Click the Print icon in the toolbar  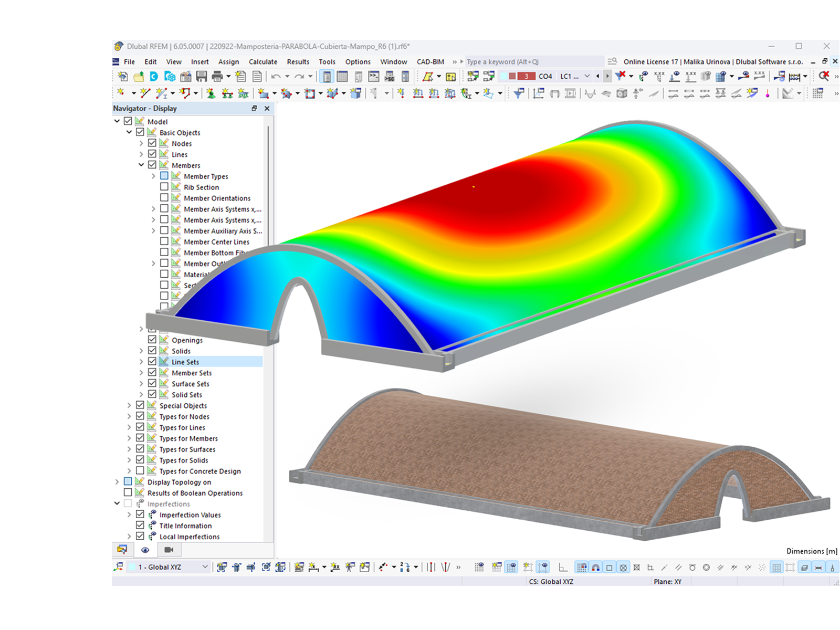pos(217,77)
